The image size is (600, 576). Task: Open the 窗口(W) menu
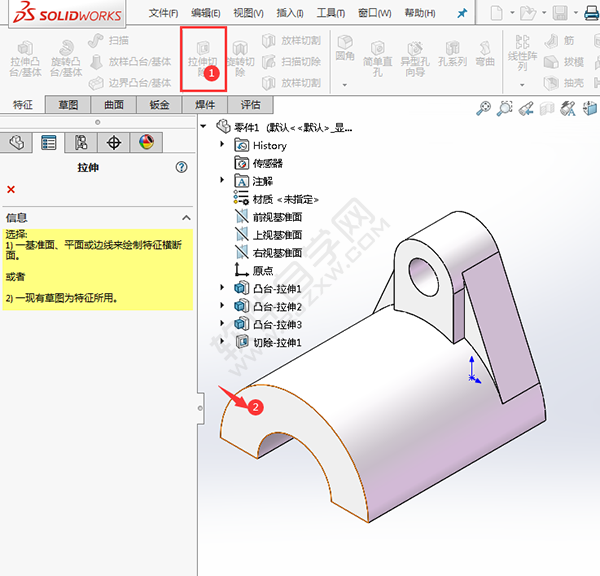(375, 13)
